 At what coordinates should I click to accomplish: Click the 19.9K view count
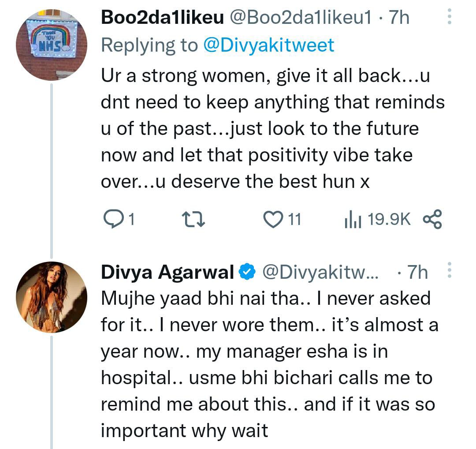tap(389, 219)
